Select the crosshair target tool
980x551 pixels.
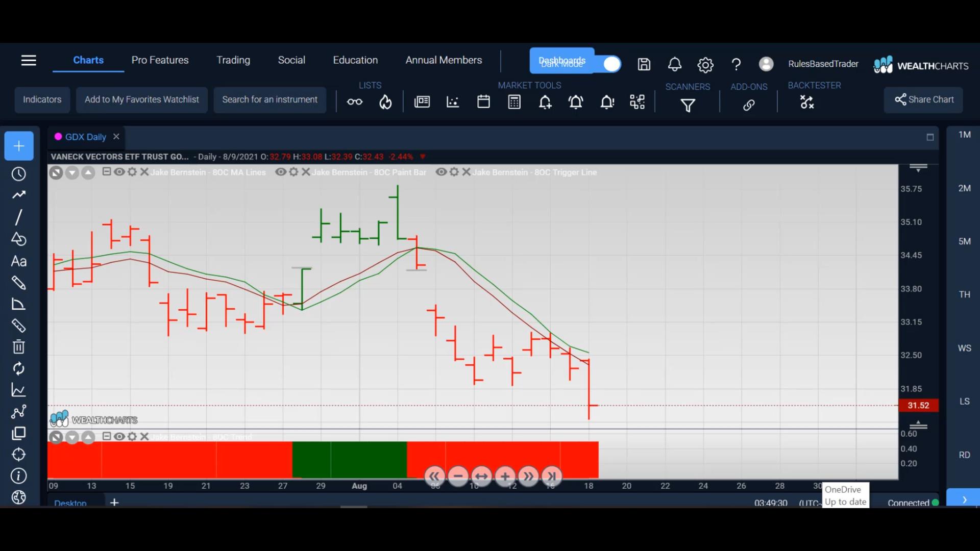click(19, 454)
